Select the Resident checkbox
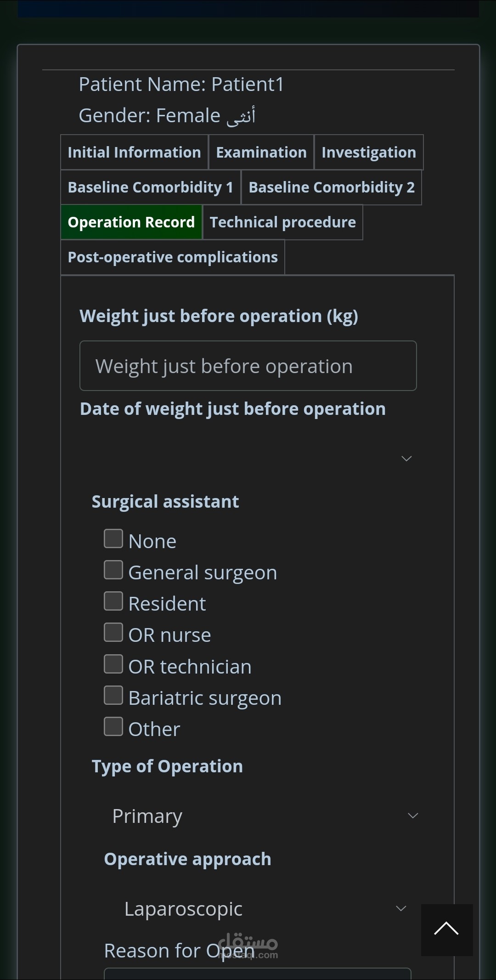Image resolution: width=496 pixels, height=980 pixels. tap(113, 601)
